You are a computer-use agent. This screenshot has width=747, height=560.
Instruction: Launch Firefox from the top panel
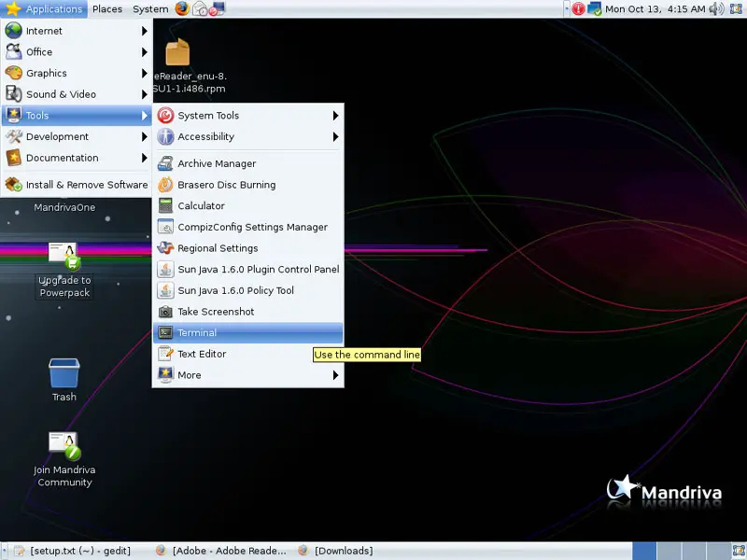(181, 8)
